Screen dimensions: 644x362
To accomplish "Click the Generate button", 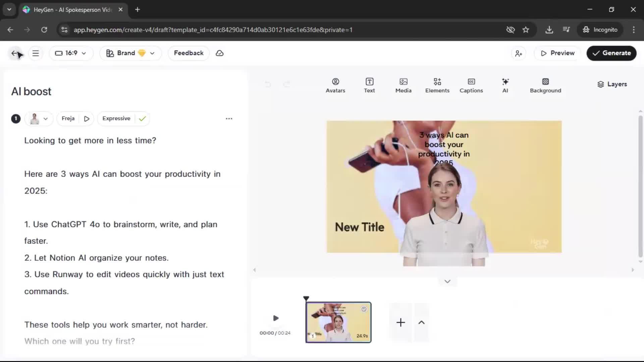I will pos(611,53).
